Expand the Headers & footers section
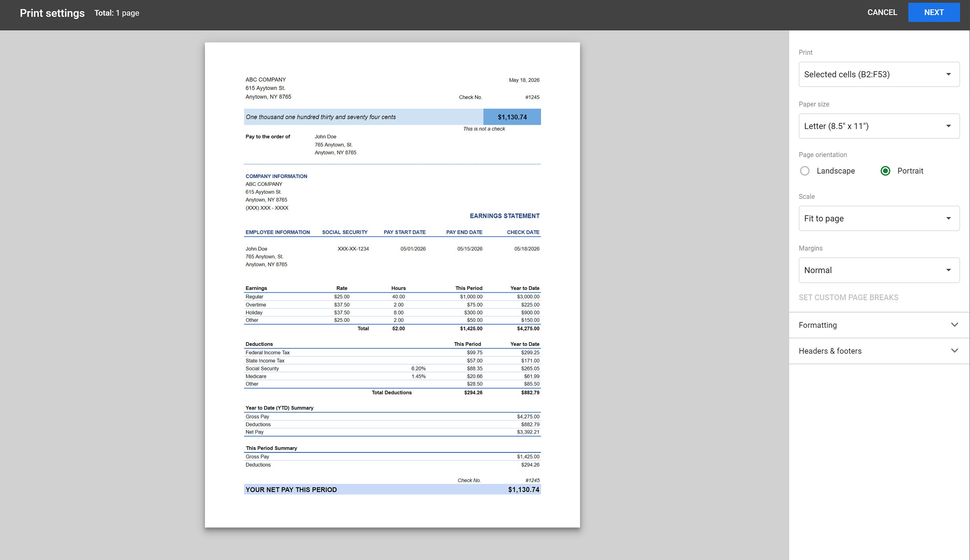The image size is (970, 560). tap(879, 350)
